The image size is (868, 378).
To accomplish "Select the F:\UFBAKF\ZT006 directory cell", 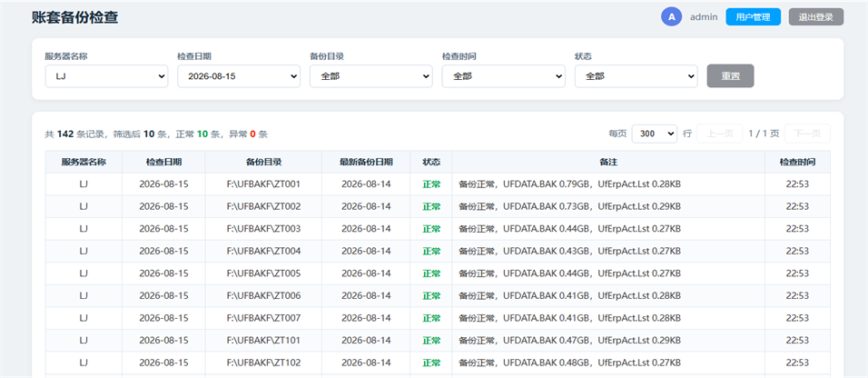I will 263,295.
